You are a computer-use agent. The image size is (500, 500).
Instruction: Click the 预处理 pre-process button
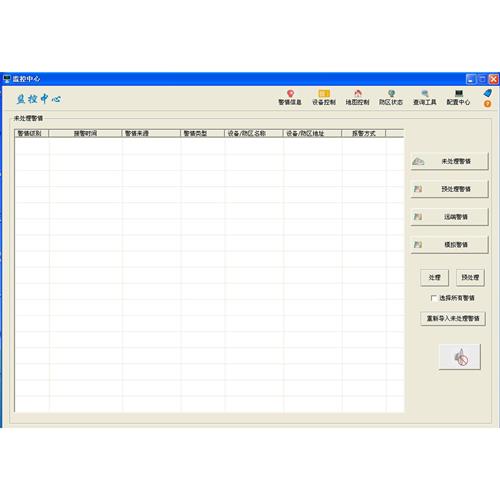470,277
